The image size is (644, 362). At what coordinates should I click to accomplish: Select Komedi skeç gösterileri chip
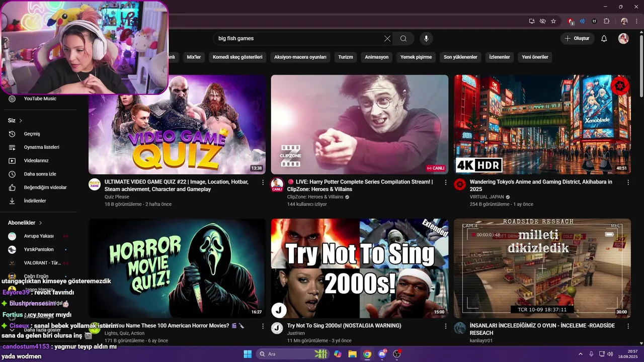click(237, 57)
